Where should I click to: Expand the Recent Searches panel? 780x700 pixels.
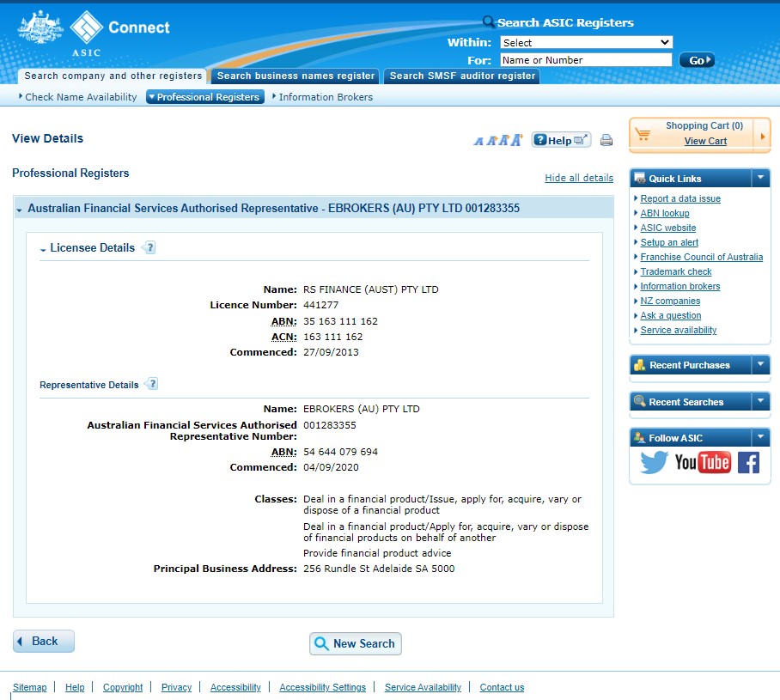click(x=760, y=401)
